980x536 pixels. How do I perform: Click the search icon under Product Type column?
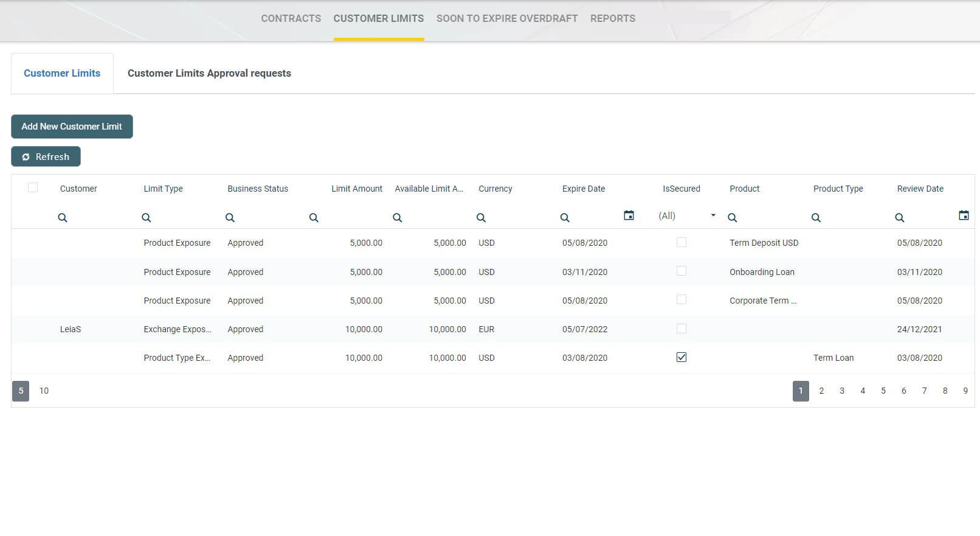tap(816, 218)
